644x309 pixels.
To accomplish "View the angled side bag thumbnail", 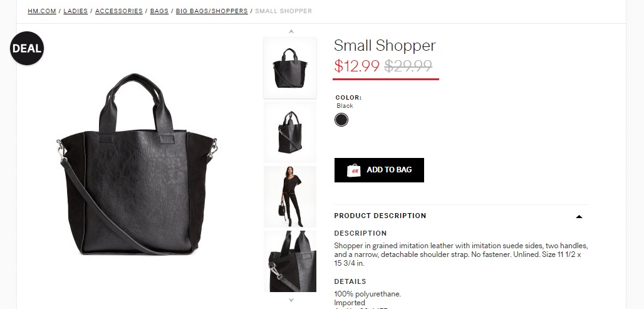I will tap(290, 132).
